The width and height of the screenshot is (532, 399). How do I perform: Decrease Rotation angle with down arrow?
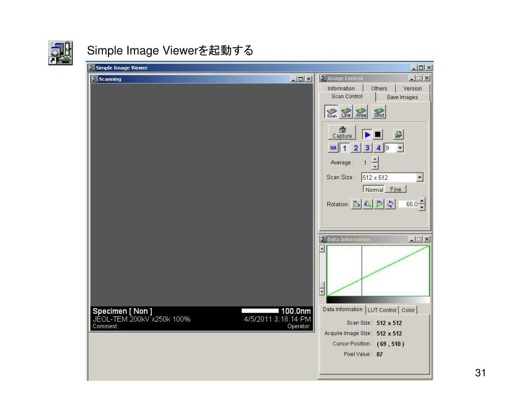coord(422,207)
